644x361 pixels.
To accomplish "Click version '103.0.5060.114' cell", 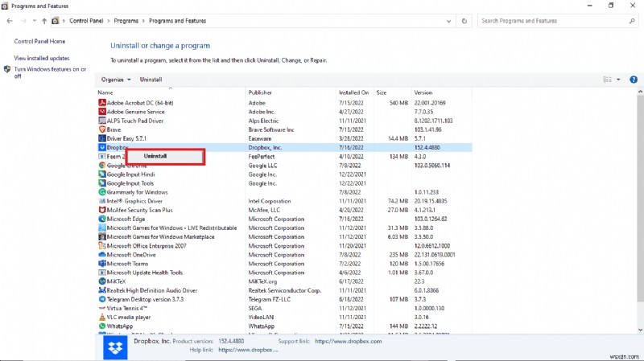I will point(431,166).
